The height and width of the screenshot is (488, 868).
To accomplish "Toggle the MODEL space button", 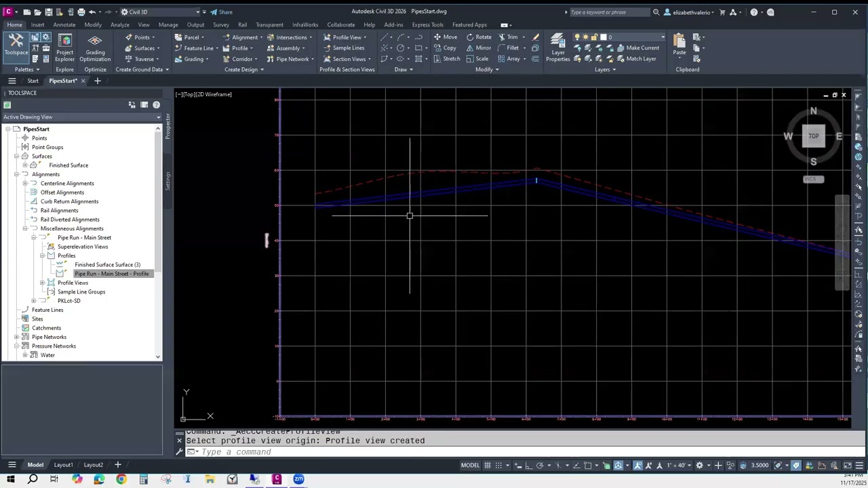I will click(x=470, y=465).
